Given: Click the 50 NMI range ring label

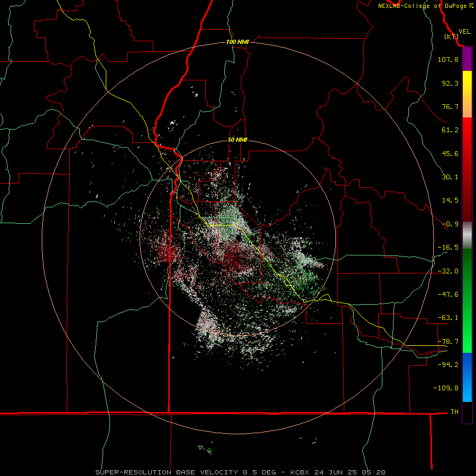Looking at the screenshot, I should 237,140.
